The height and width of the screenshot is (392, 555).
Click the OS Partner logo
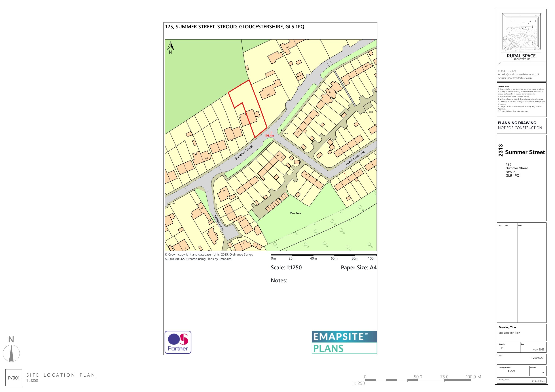pos(178,342)
